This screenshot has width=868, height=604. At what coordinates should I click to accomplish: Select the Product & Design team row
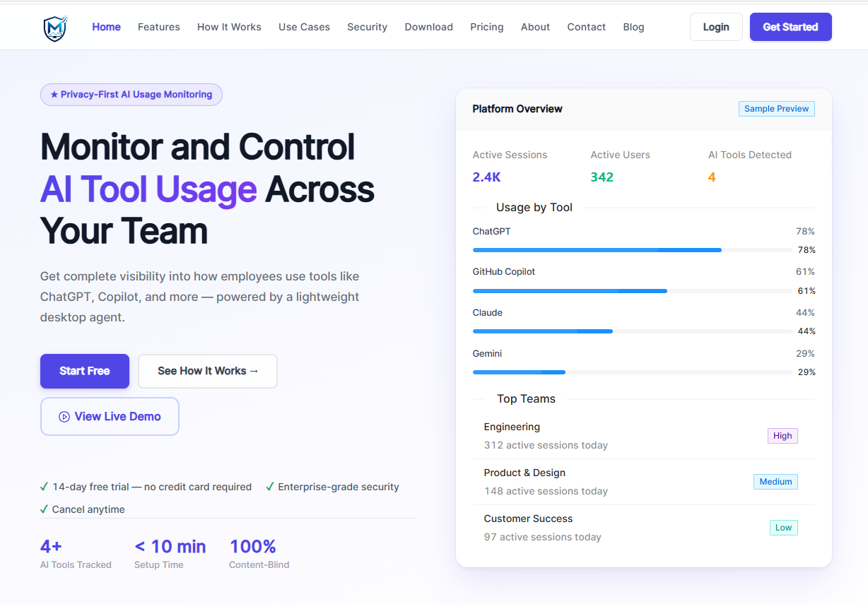(643, 482)
